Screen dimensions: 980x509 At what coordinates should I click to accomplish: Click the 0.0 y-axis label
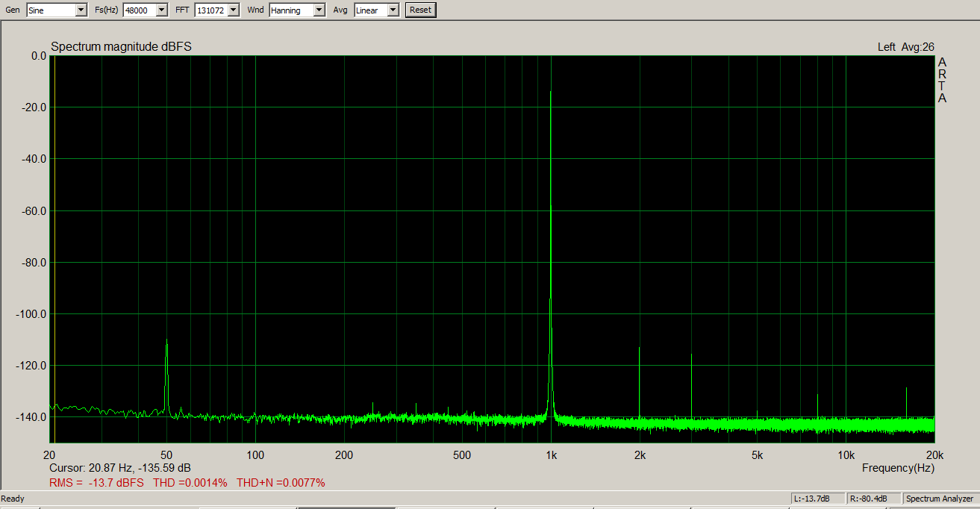tap(39, 56)
